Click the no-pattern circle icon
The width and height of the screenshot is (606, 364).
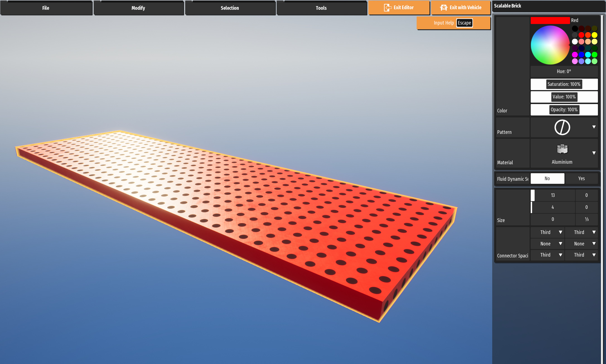(562, 127)
